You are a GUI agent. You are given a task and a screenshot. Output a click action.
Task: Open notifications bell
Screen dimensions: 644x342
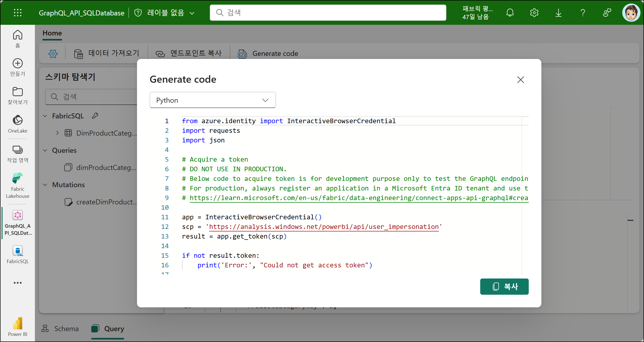pos(510,13)
